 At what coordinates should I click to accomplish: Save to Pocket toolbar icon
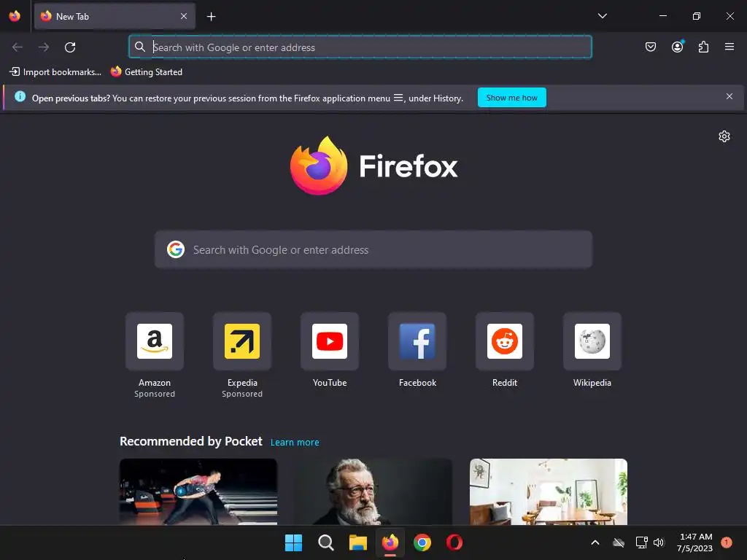[651, 47]
